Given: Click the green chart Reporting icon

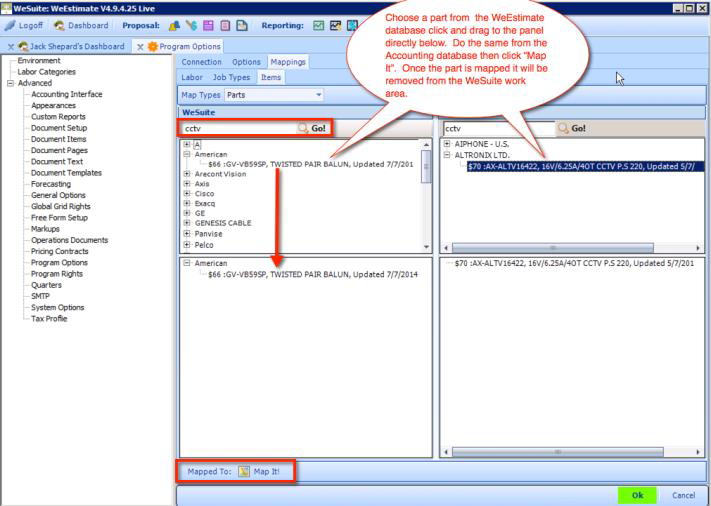Looking at the screenshot, I should pos(319,26).
